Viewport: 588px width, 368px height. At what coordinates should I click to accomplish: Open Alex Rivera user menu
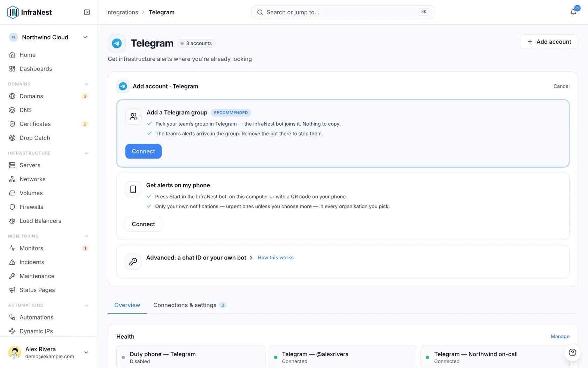click(49, 353)
